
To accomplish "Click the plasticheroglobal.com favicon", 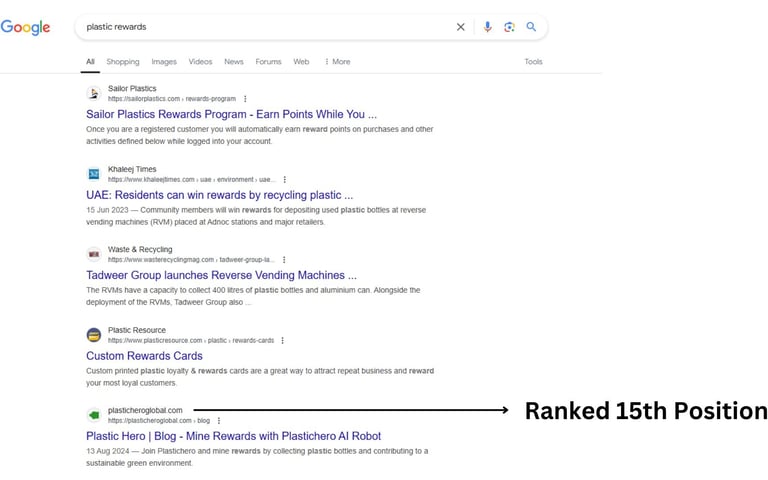I will (94, 415).
